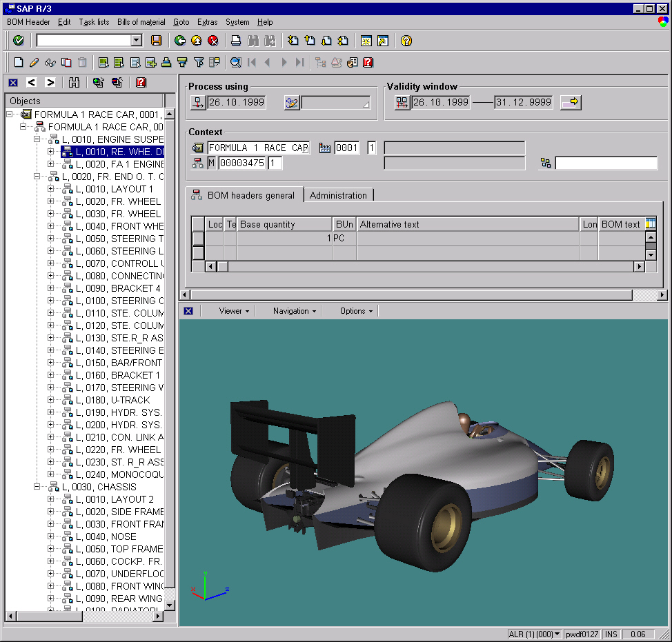Click the red Cancel icon
Screen dimensions: 672x642
pos(213,41)
